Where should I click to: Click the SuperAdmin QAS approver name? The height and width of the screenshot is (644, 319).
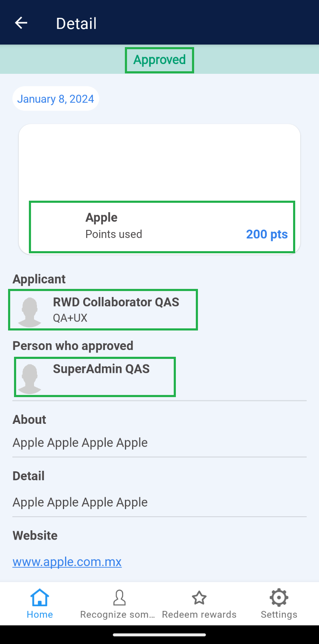coord(101,369)
